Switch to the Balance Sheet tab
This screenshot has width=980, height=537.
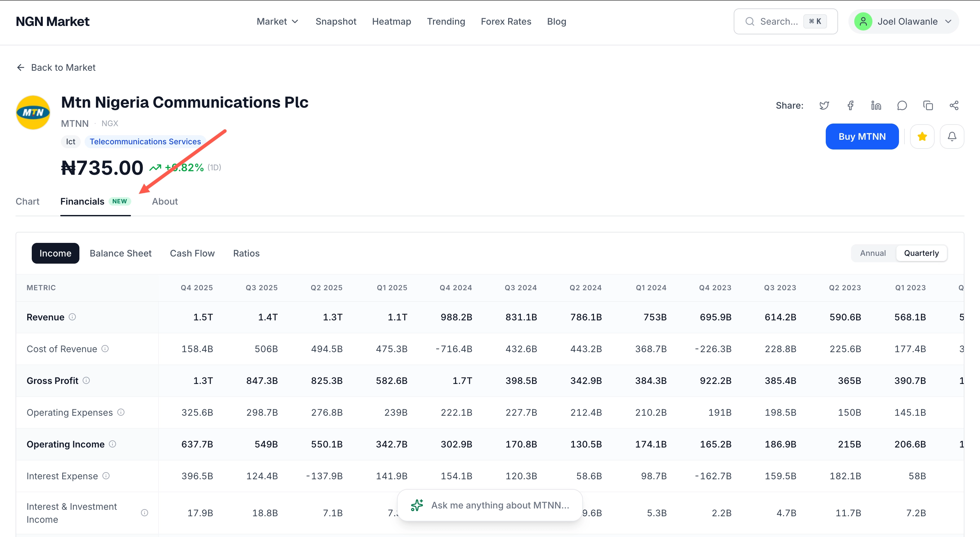pos(120,253)
